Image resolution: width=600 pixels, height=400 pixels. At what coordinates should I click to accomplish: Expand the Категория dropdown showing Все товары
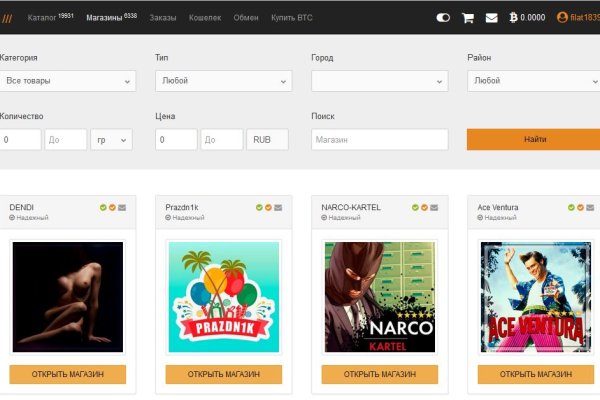coord(68,80)
